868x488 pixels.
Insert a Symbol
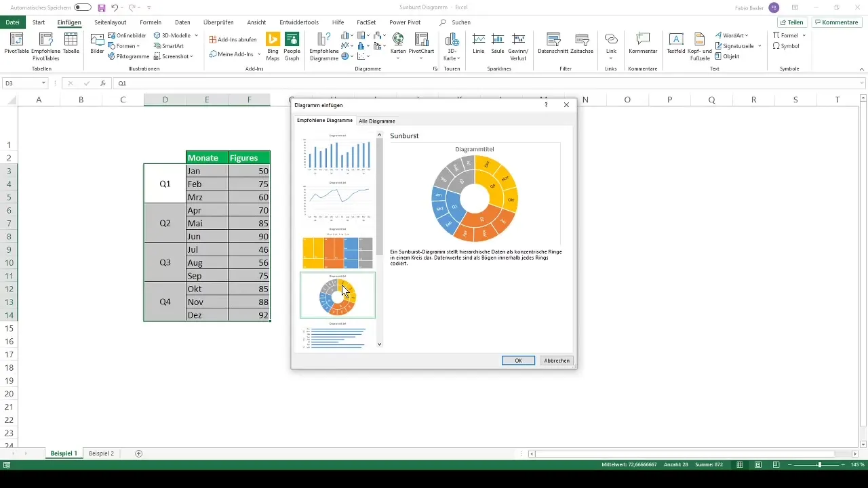[x=786, y=45]
